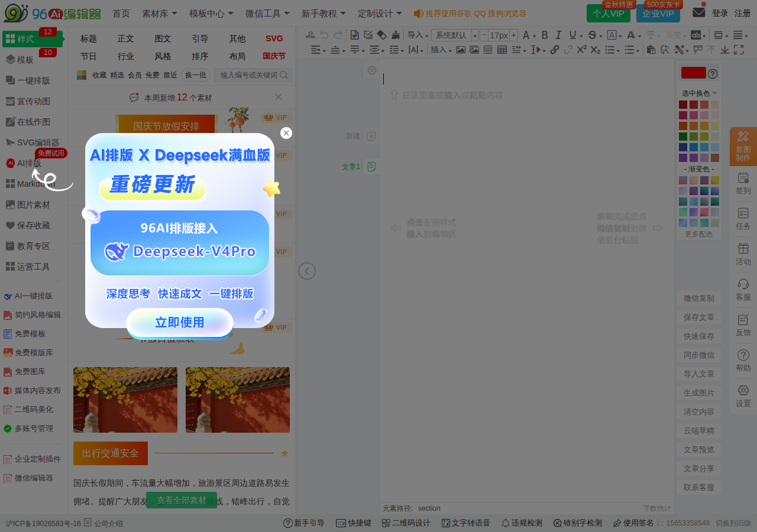Enter fullscreen editing mode
The image size is (757, 532).
click(x=739, y=50)
